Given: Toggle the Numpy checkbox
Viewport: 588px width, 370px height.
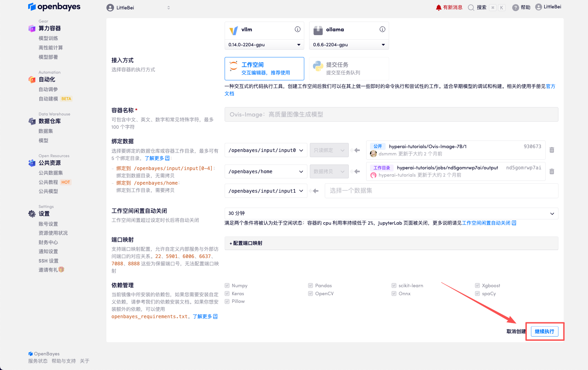Looking at the screenshot, I should point(227,285).
